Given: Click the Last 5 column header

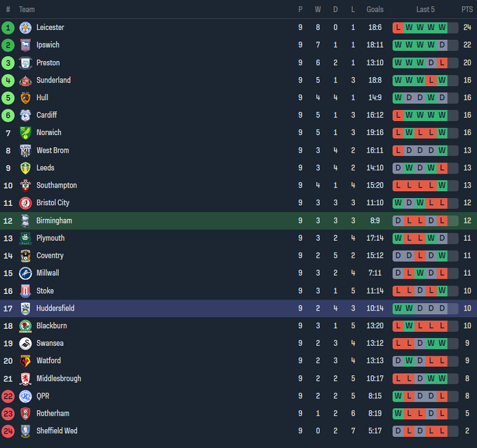Looking at the screenshot, I should click(426, 9).
